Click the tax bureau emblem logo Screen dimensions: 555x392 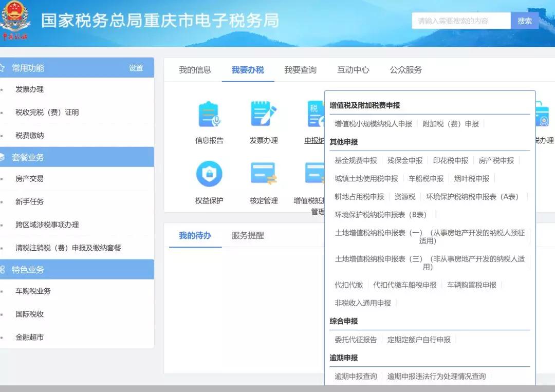(14, 21)
